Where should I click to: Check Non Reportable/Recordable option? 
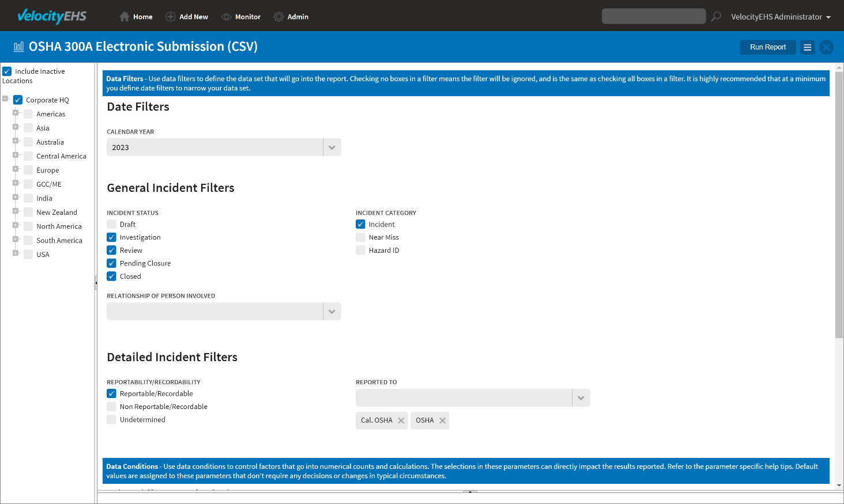(x=112, y=407)
